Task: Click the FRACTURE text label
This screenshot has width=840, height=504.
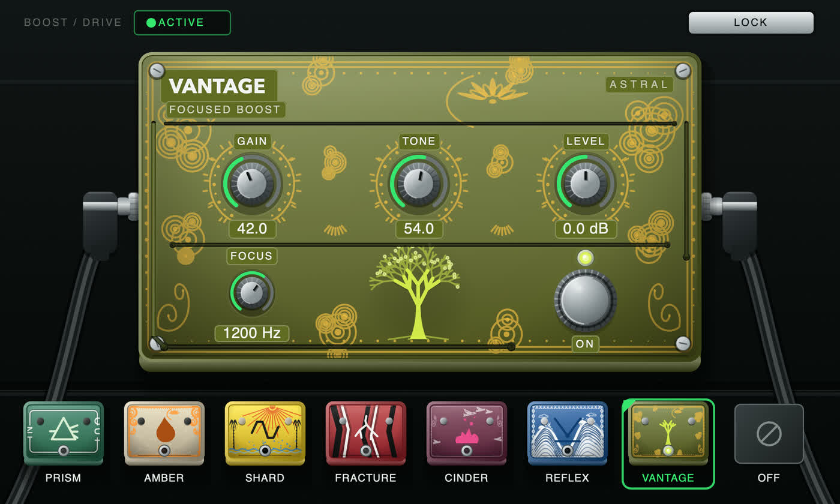Action: click(x=366, y=478)
